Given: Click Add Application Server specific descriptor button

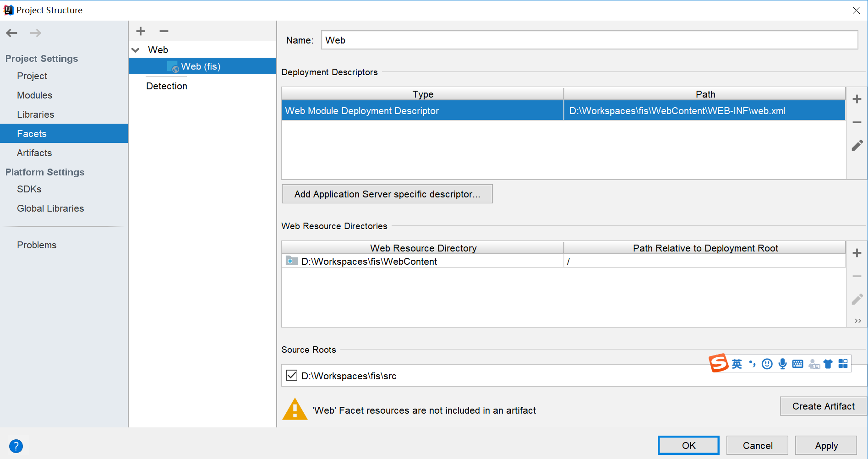Looking at the screenshot, I should [387, 194].
